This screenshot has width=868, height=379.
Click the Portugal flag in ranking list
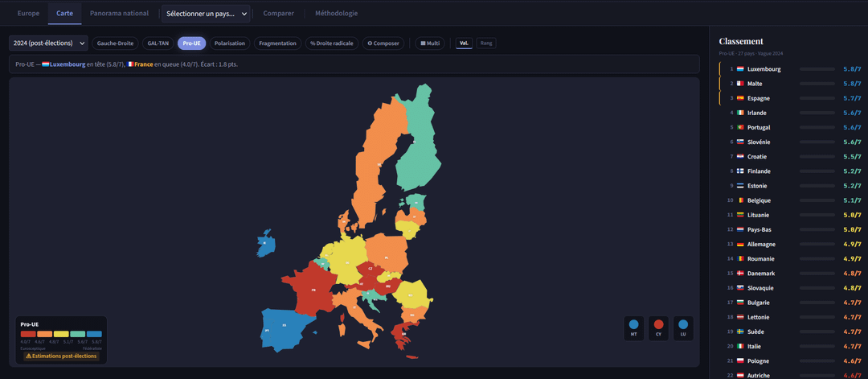(740, 127)
